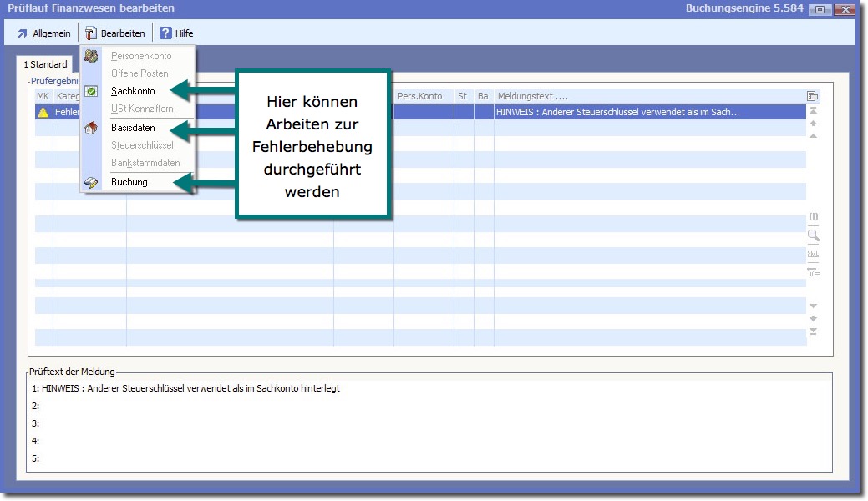The width and height of the screenshot is (868, 501).
Task: Click the Pers.Konto column header
Action: pos(419,96)
